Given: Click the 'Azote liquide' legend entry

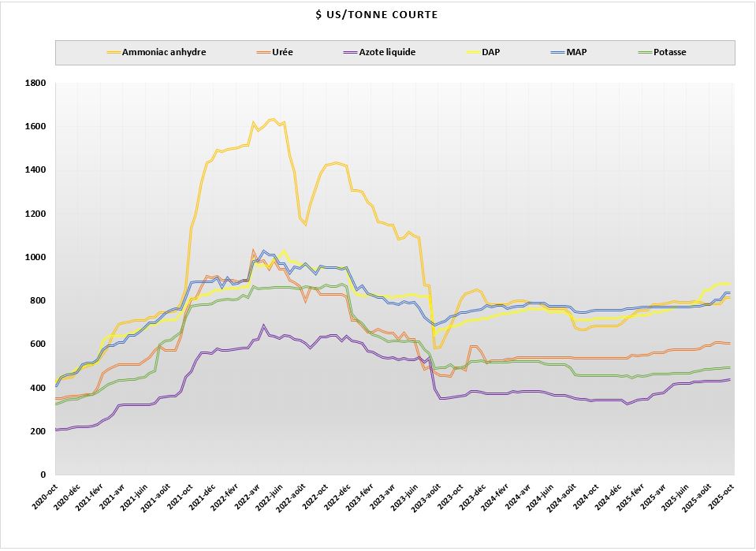Looking at the screenshot, I should [x=387, y=53].
